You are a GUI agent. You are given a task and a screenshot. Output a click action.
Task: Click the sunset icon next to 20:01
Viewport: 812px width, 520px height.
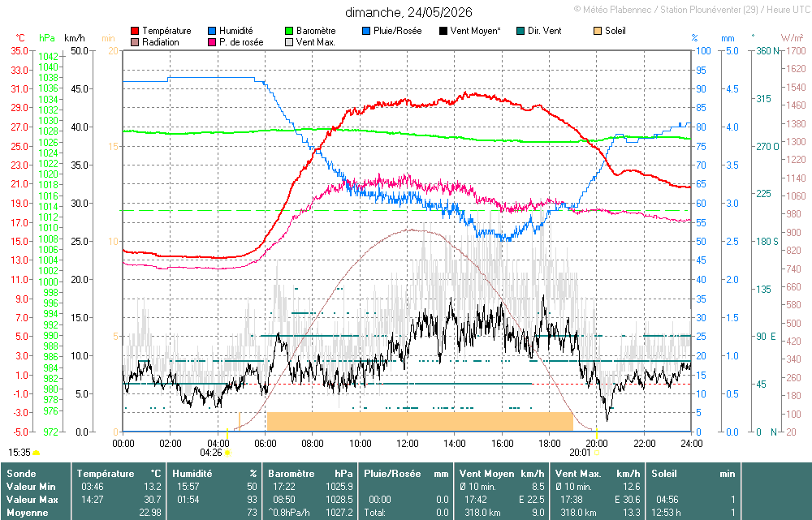[597, 453]
